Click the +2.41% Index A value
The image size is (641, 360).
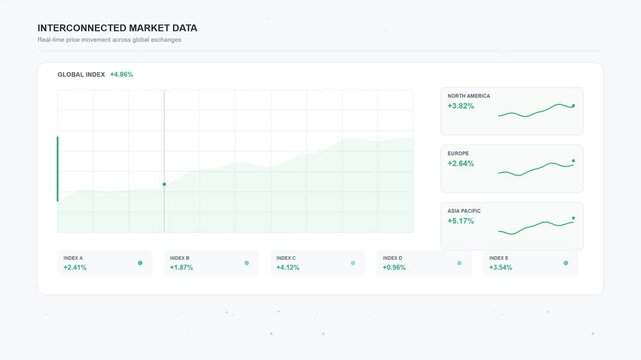coord(75,268)
